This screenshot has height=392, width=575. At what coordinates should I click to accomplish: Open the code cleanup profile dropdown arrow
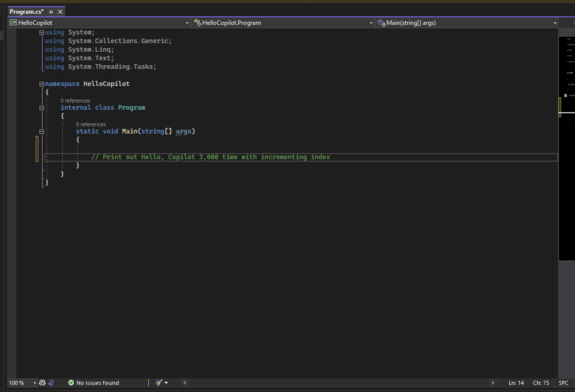point(166,383)
